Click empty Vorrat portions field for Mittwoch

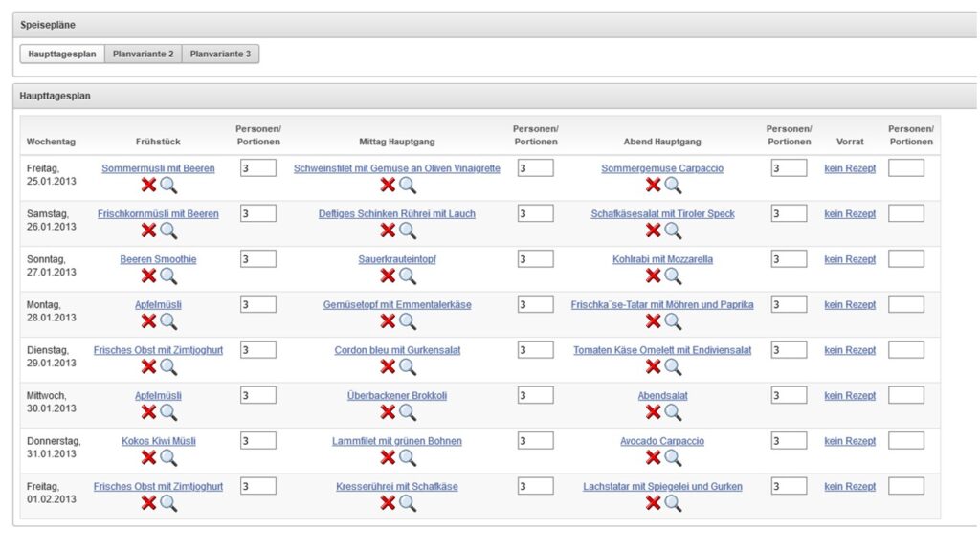(905, 395)
